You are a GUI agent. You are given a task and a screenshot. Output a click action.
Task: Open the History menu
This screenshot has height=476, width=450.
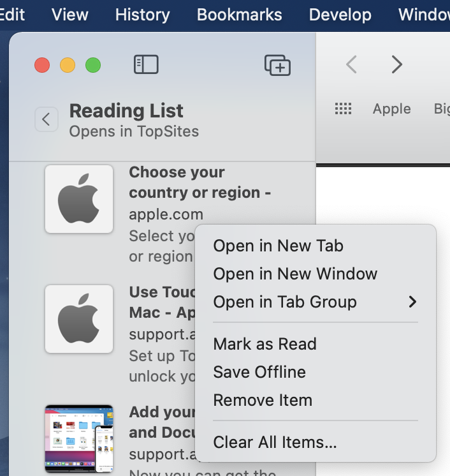[143, 15]
